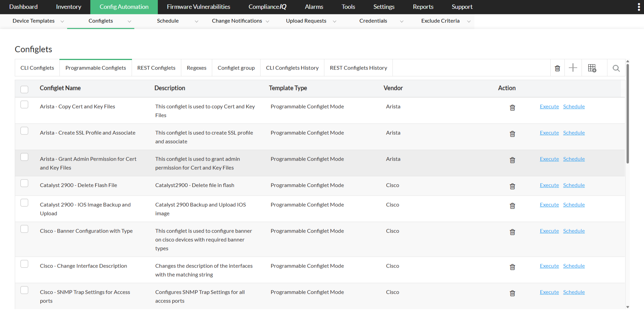Delete Catalyst 2900 - IOS Image Backup configlet
The width and height of the screenshot is (644, 311).
point(512,206)
